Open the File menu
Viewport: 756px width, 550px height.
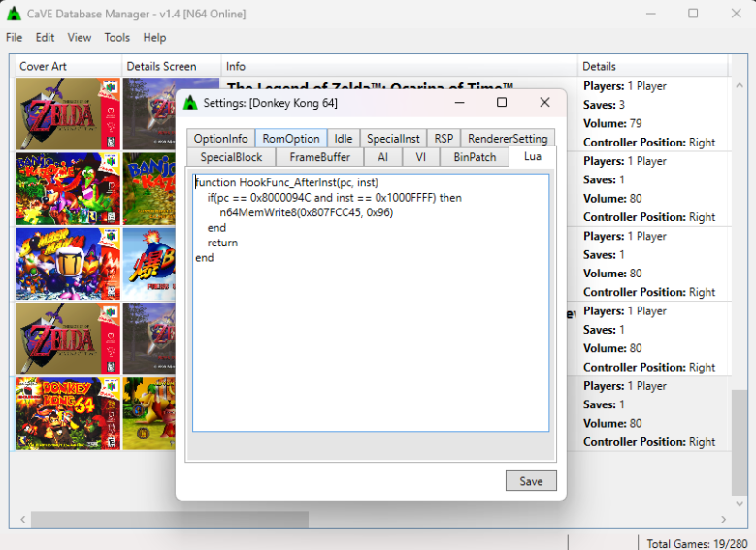14,37
